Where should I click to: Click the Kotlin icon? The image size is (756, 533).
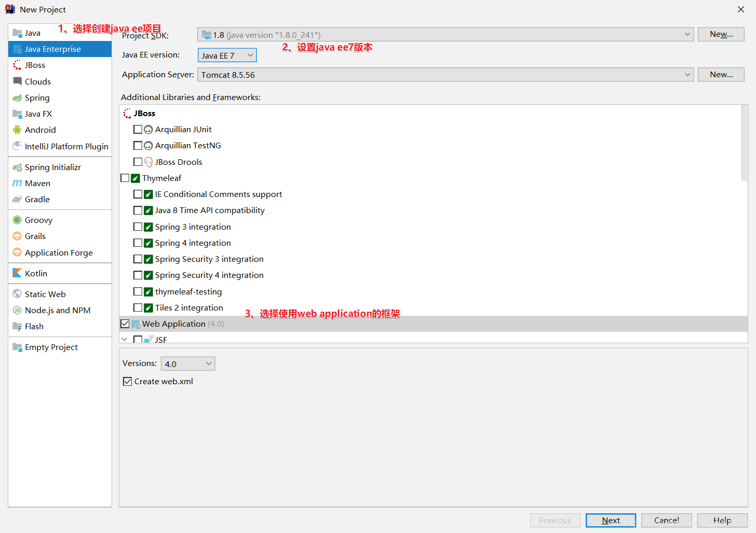tap(17, 273)
